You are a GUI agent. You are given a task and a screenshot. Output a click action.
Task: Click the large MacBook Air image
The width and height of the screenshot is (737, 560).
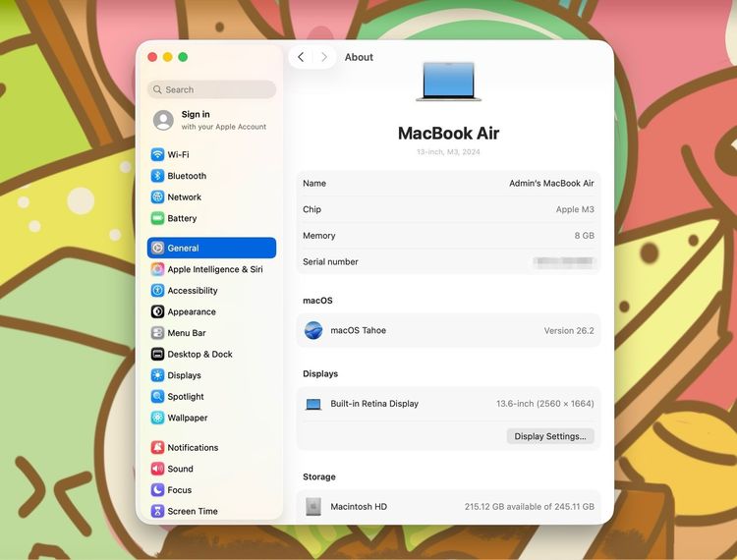[x=449, y=82]
